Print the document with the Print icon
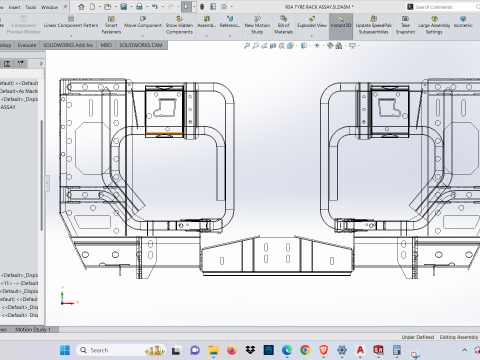The image size is (480, 360). click(139, 7)
